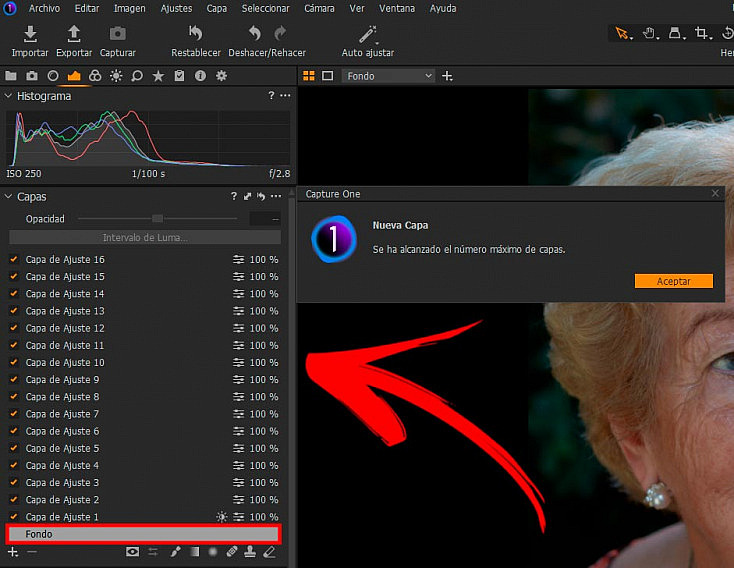Click the Importar icon

click(x=30, y=34)
